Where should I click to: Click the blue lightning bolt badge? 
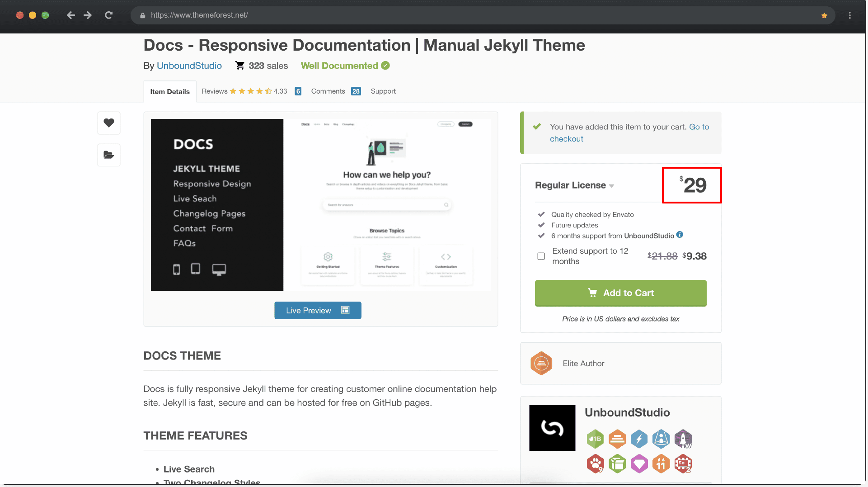tap(639, 439)
